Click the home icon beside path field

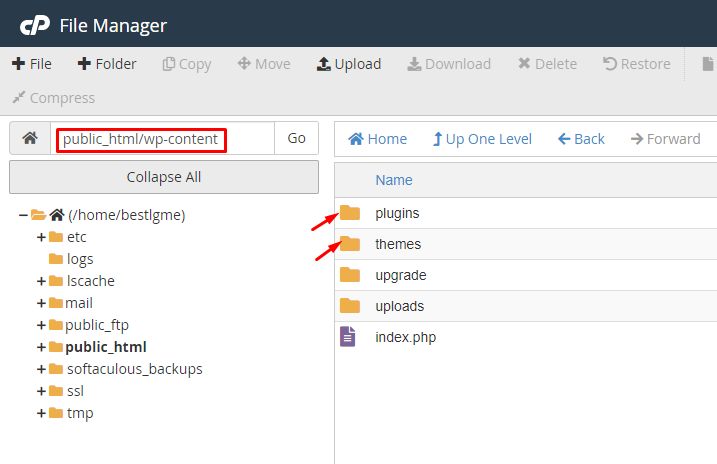30,138
